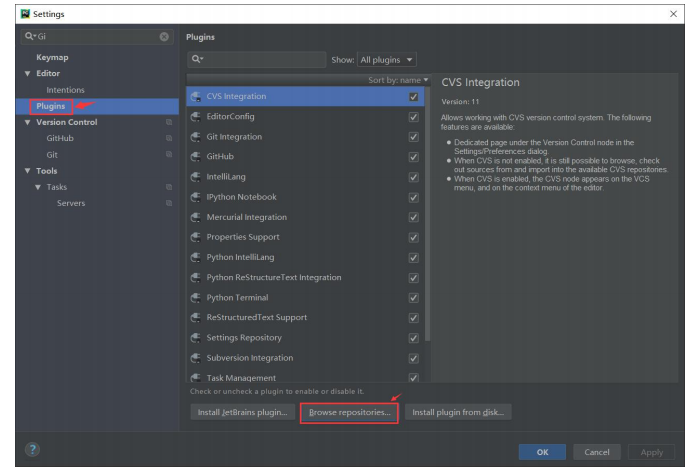Screen dimensions: 697x473
Task: Click the Task Management plugin icon
Action: click(196, 378)
